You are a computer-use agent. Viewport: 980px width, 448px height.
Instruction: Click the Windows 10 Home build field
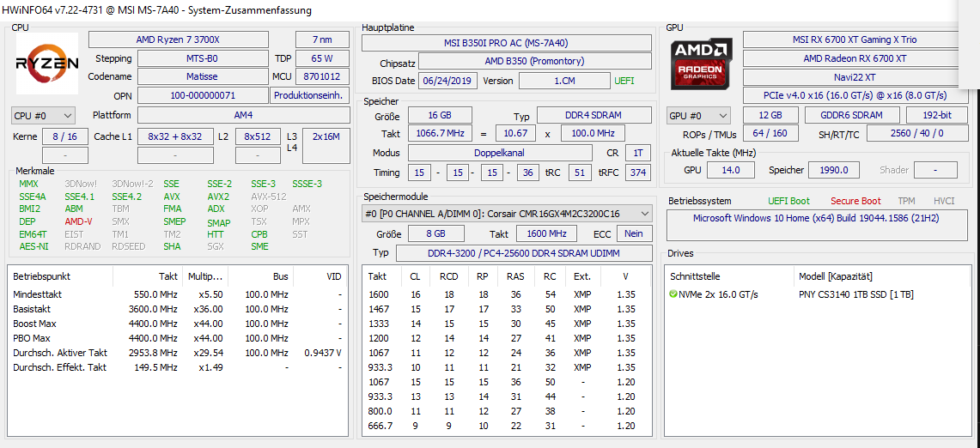click(x=816, y=226)
